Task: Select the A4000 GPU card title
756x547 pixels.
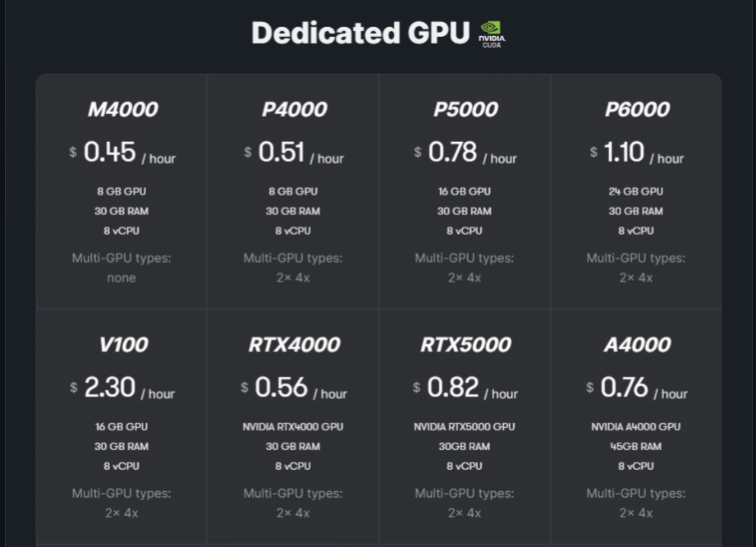Action: pyautogui.click(x=636, y=344)
